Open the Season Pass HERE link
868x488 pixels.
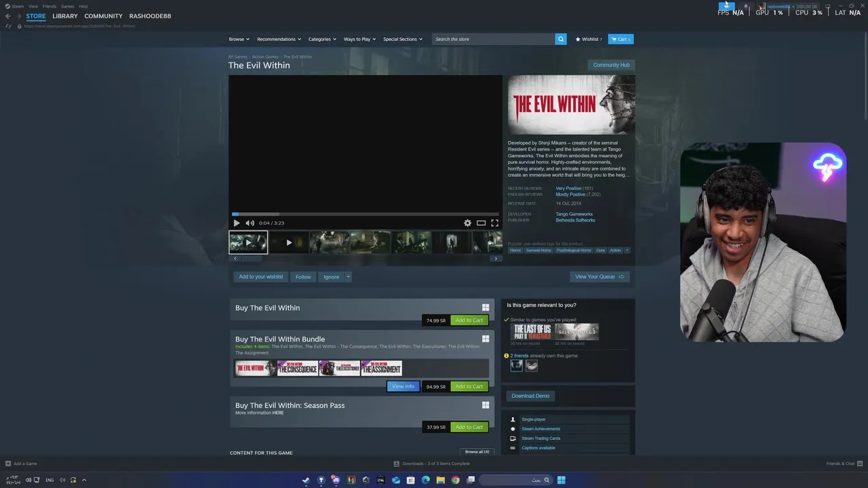tap(278, 413)
